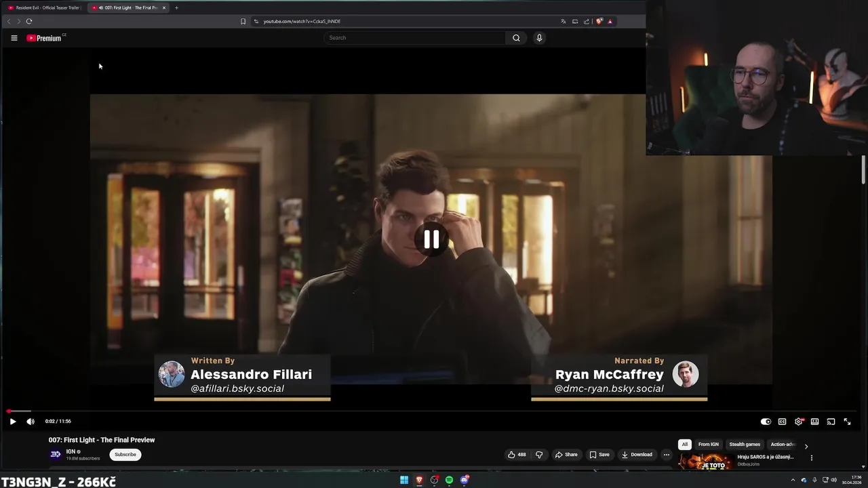This screenshot has height=488, width=868.
Task: Open Brave browser in the taskbar
Action: tap(419, 480)
